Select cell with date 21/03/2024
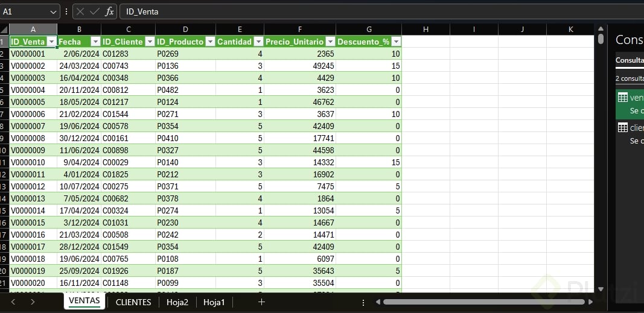The height and width of the screenshot is (313, 644). [x=79, y=235]
